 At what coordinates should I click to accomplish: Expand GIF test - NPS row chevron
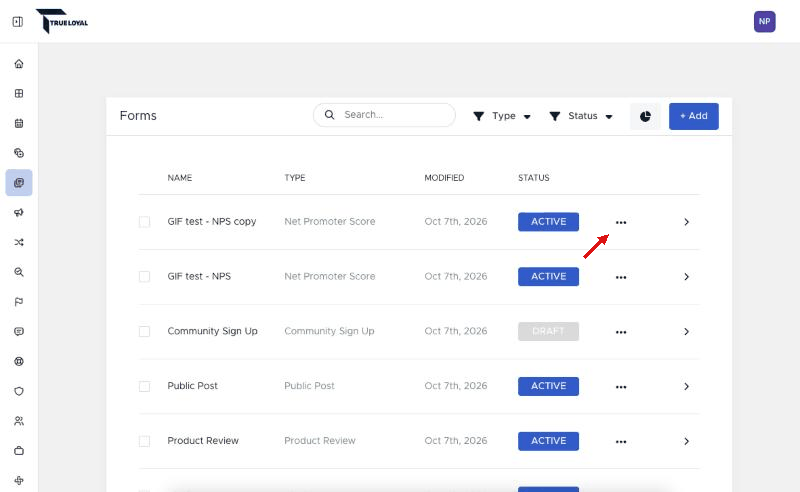(x=686, y=277)
